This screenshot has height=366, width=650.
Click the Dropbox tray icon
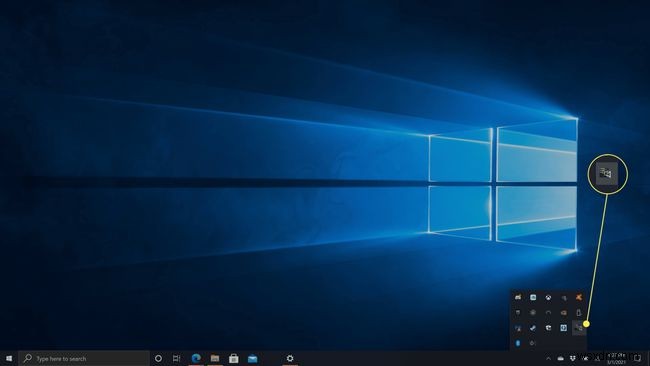pos(573,359)
